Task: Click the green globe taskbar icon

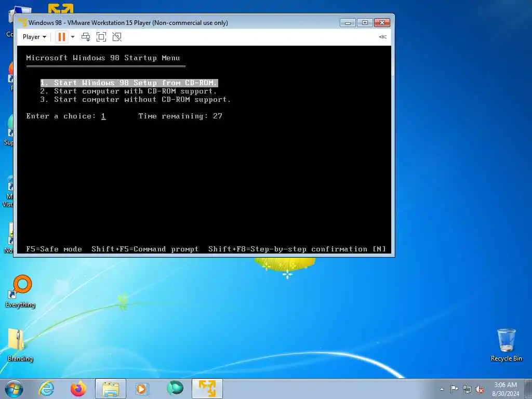Action: [x=175, y=388]
